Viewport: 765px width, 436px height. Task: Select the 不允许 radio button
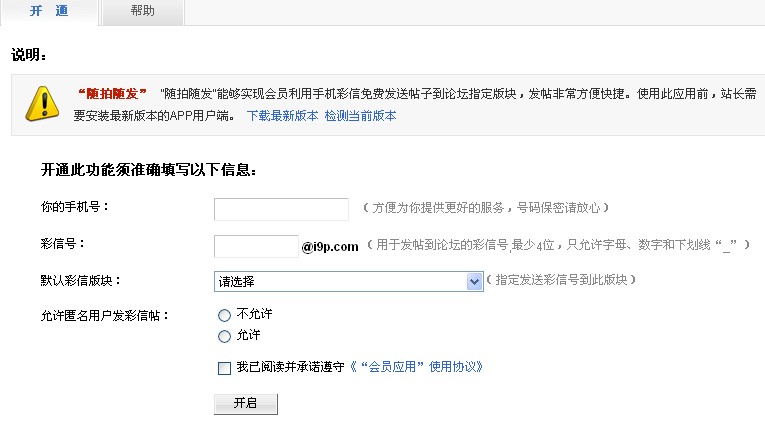pos(224,316)
